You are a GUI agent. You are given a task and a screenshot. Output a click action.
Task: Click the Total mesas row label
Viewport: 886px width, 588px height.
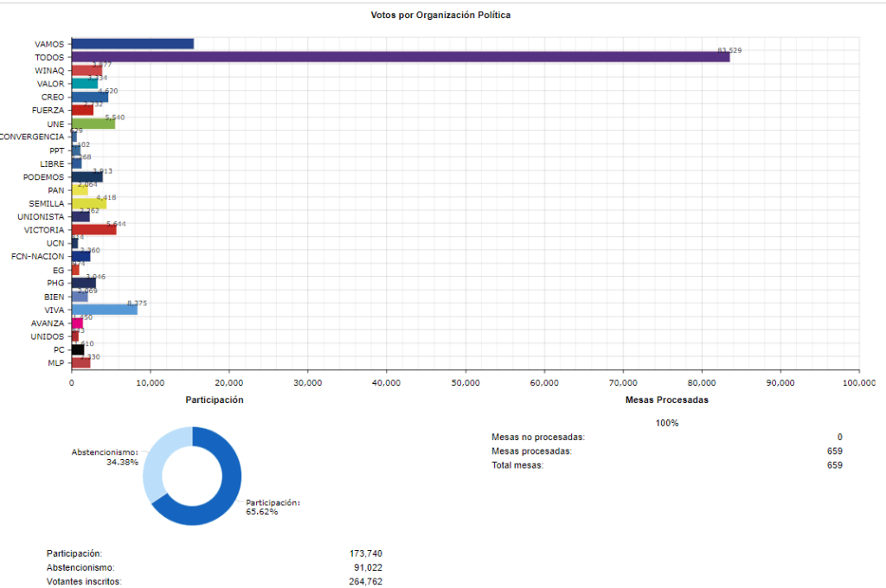point(517,465)
